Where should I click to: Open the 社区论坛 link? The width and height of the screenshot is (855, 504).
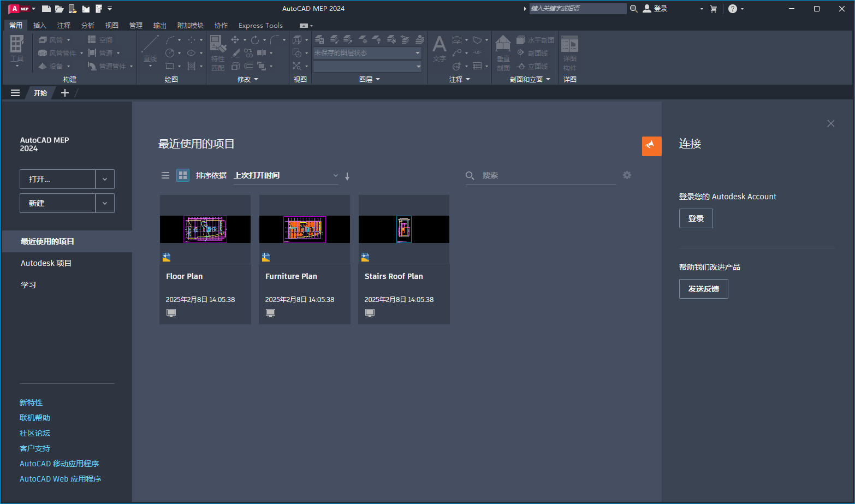[x=34, y=432]
